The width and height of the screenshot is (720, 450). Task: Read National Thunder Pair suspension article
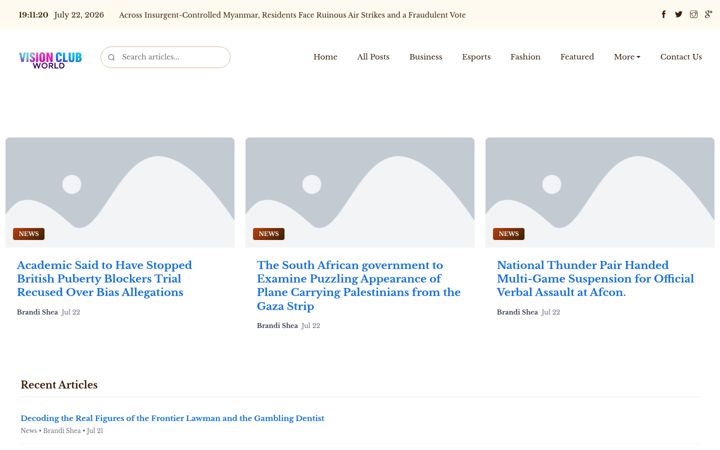pyautogui.click(x=595, y=279)
